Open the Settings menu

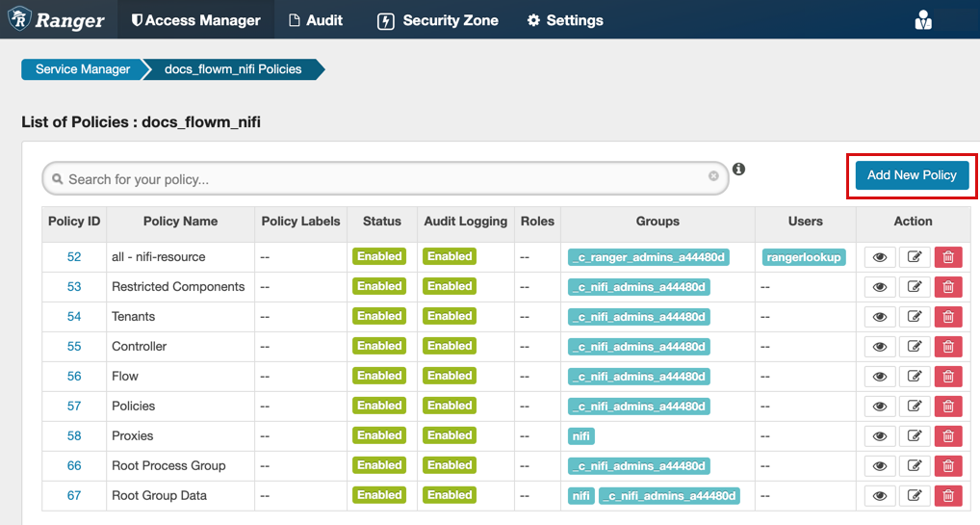click(565, 20)
